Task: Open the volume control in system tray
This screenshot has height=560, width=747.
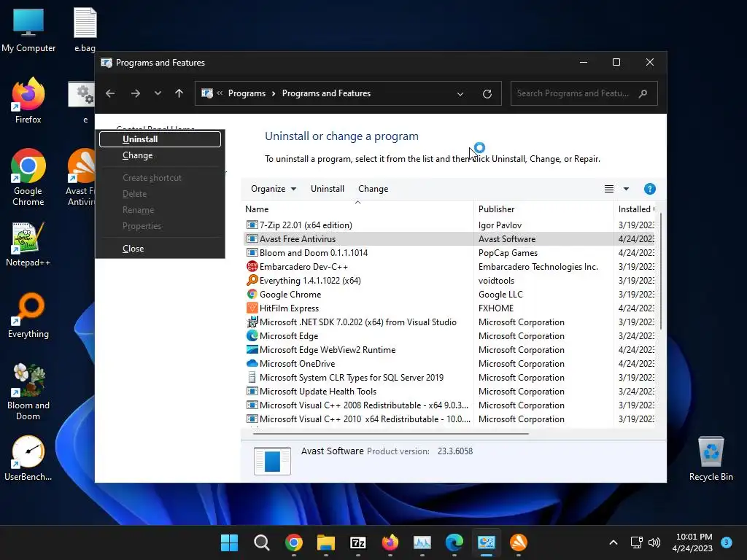Action: (x=654, y=542)
